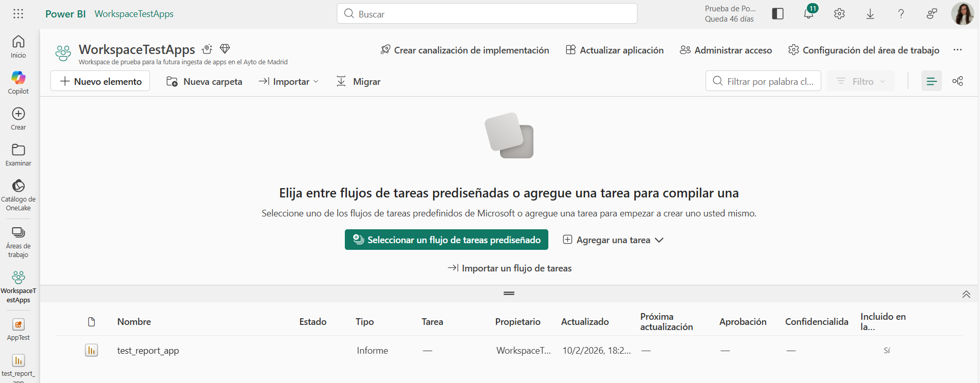This screenshot has width=980, height=383.
Task: Click the Incluido en la... column header
Action: pyautogui.click(x=883, y=322)
